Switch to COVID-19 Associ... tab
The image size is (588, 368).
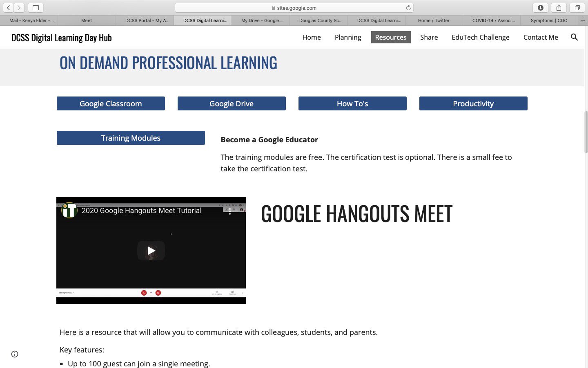point(492,20)
